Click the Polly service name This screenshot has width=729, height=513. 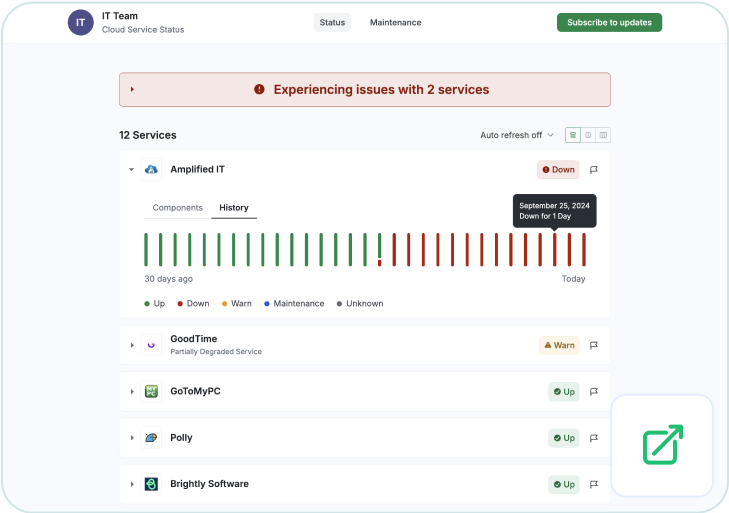click(x=181, y=438)
